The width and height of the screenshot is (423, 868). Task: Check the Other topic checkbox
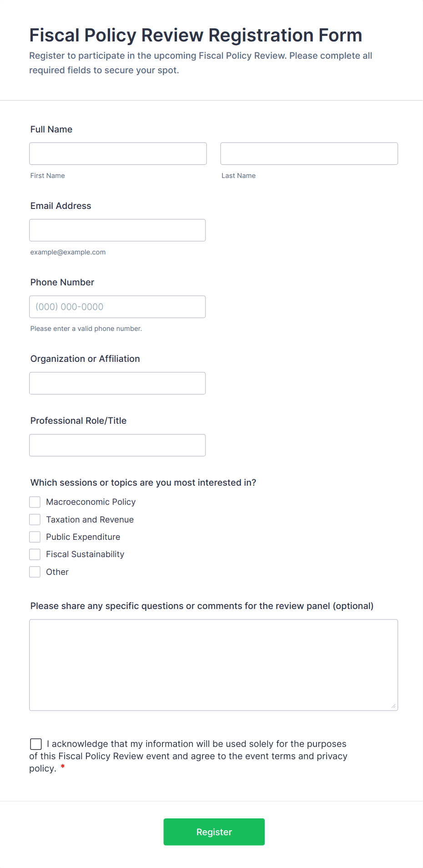pos(35,572)
